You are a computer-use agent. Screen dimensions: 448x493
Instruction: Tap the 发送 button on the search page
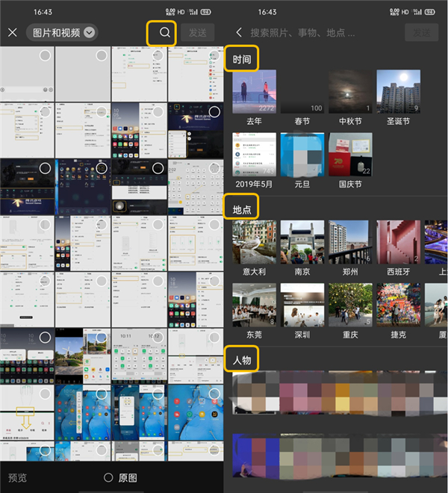coord(421,32)
